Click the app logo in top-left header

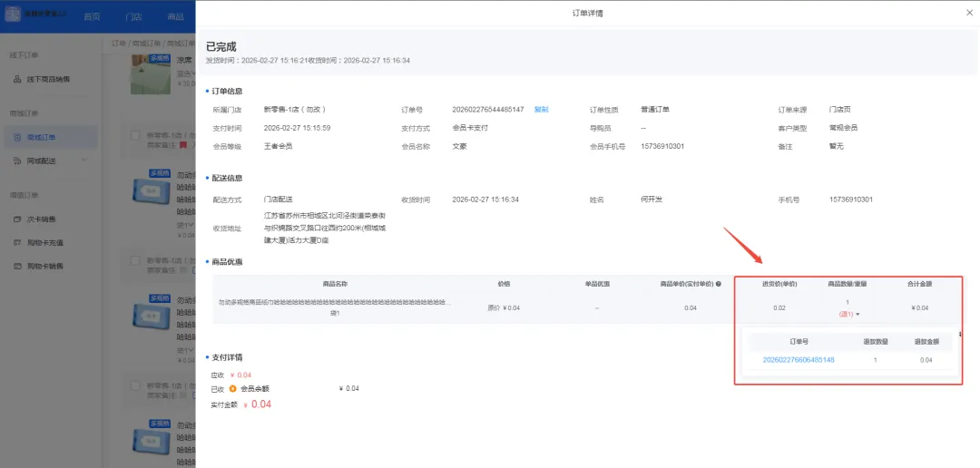[13, 15]
